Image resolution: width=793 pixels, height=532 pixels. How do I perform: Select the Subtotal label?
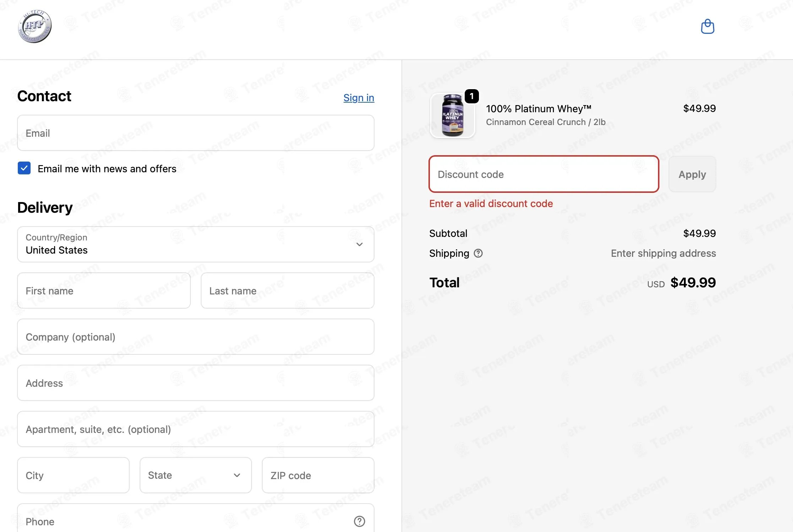click(x=448, y=233)
